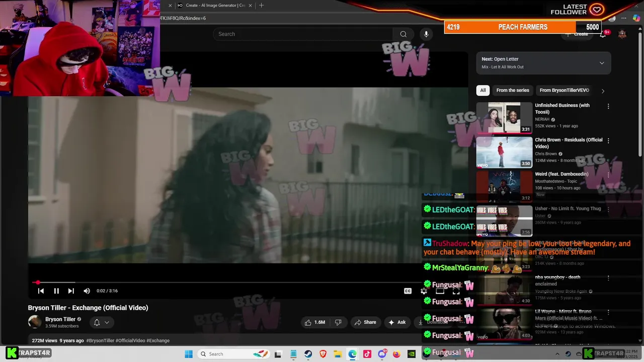Open a new browser tab with plus
644x362 pixels.
[x=261, y=6]
